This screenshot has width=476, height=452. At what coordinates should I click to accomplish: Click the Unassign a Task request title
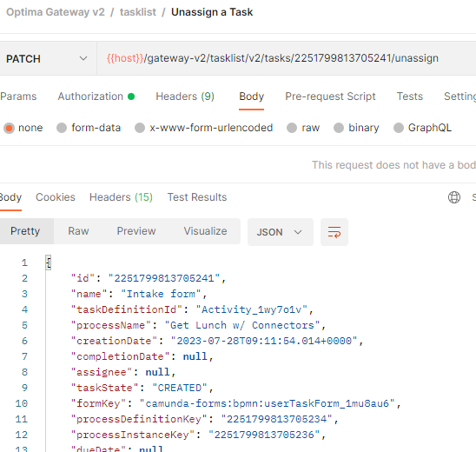[212, 12]
